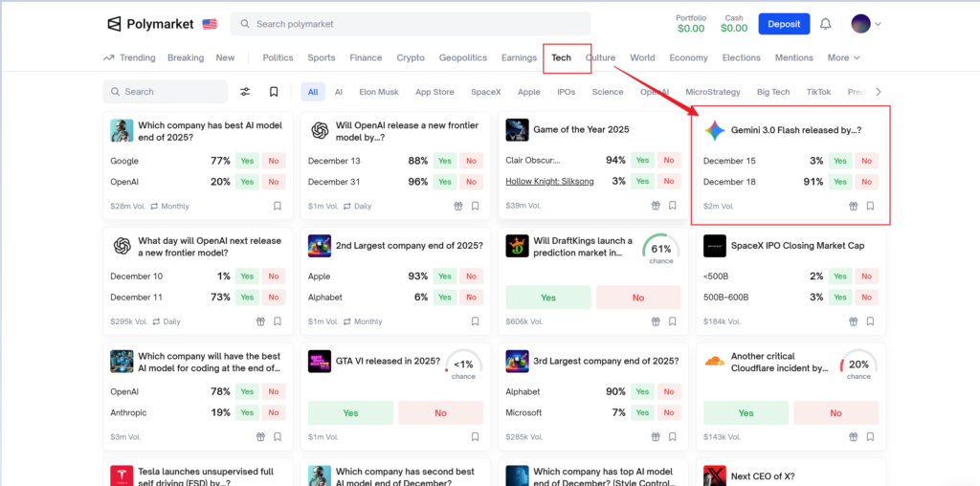Image resolution: width=980 pixels, height=486 pixels.
Task: Expand the More categories menu
Action: [x=843, y=57]
